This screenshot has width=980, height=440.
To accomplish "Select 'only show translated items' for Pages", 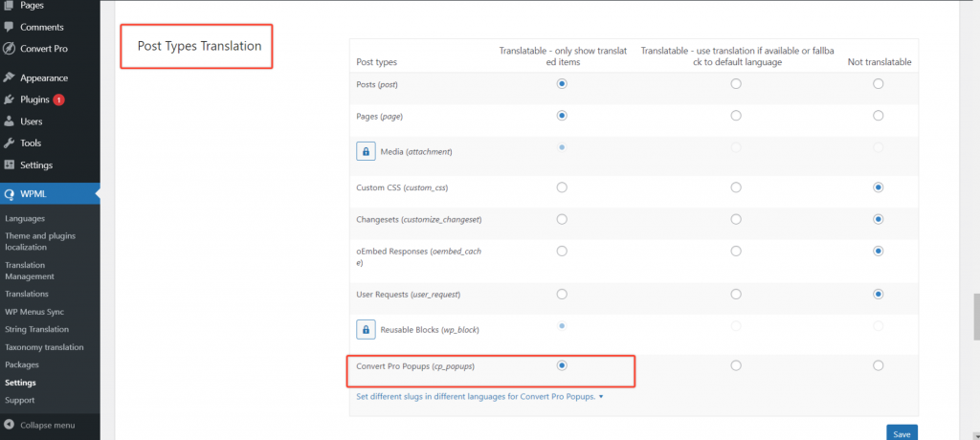I will 562,115.
